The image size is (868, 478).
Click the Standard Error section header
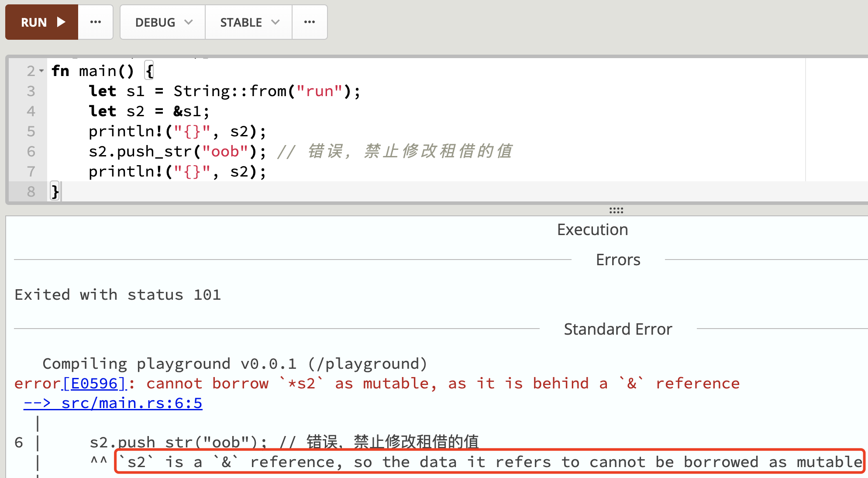pyautogui.click(x=618, y=329)
